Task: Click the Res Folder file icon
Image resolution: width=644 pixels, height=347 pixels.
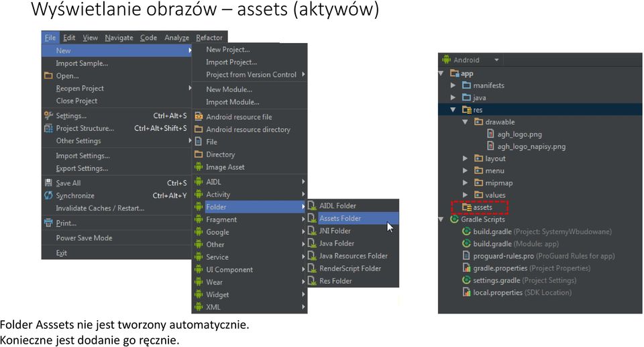Action: pyautogui.click(x=313, y=281)
